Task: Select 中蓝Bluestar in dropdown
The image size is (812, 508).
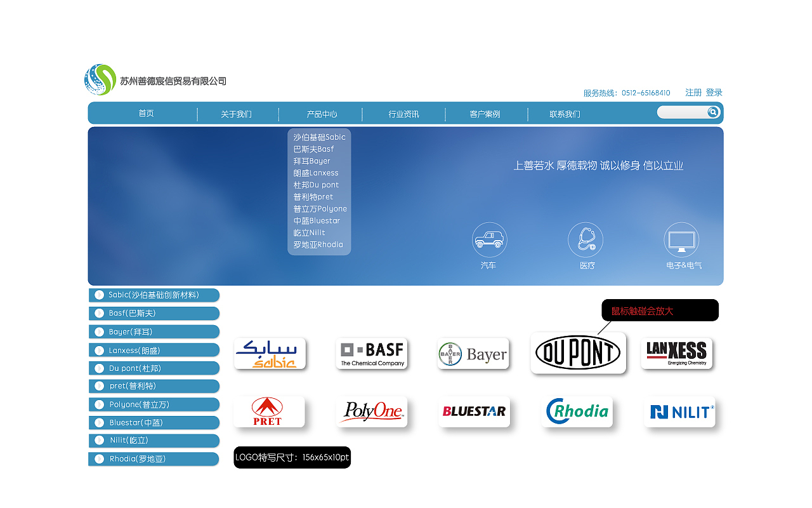Action: point(317,221)
